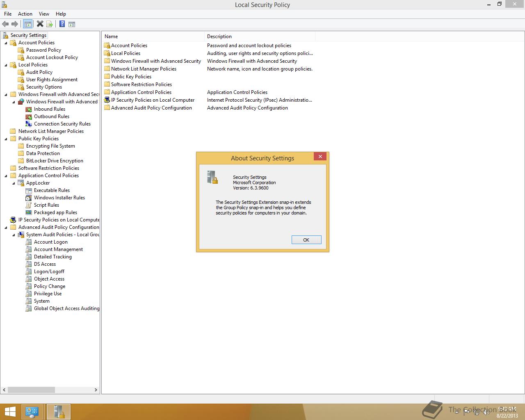Collapse the nested Windows Firewall with Advanced child node

14,102
